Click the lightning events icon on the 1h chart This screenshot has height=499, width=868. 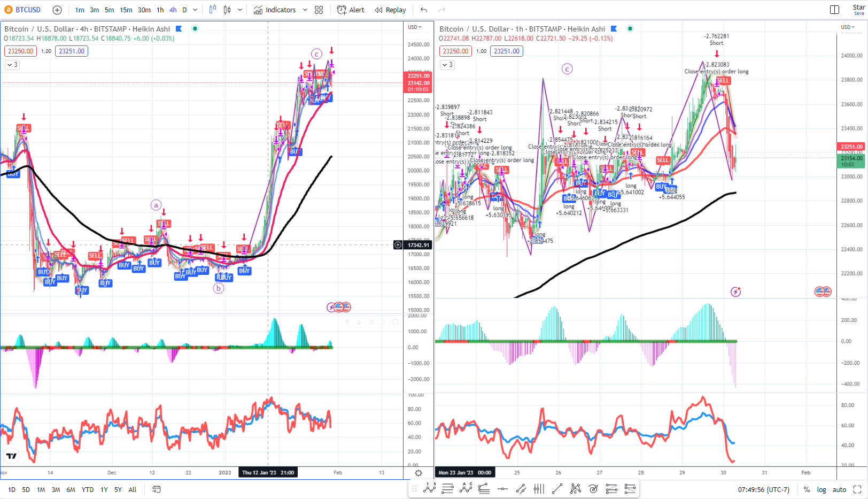tap(736, 291)
